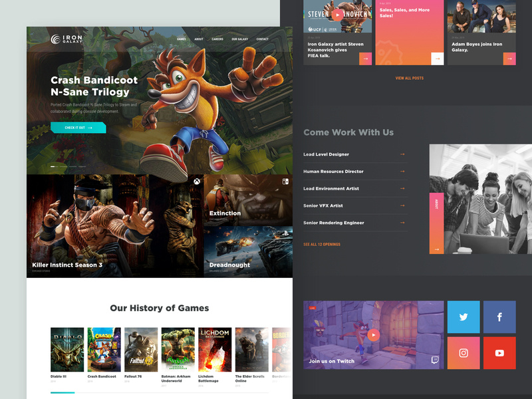Image resolution: width=532 pixels, height=399 pixels.
Task: Open the Facebook social tile
Action: pyautogui.click(x=499, y=317)
